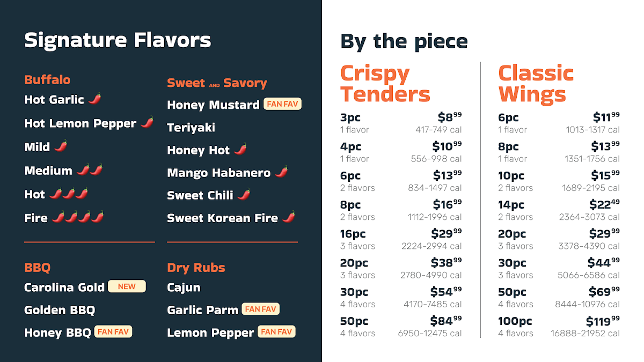Tap the single chili beside Mild

[x=61, y=146]
